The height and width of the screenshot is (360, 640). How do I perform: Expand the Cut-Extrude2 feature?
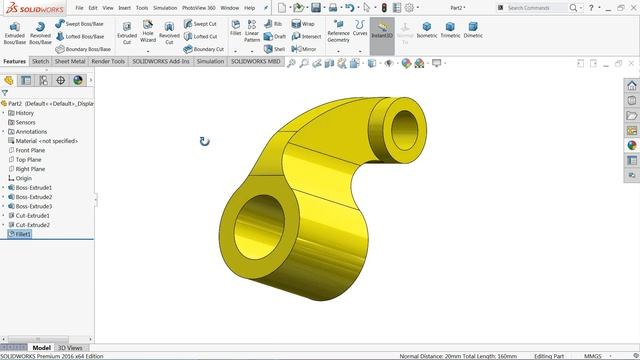(4, 225)
